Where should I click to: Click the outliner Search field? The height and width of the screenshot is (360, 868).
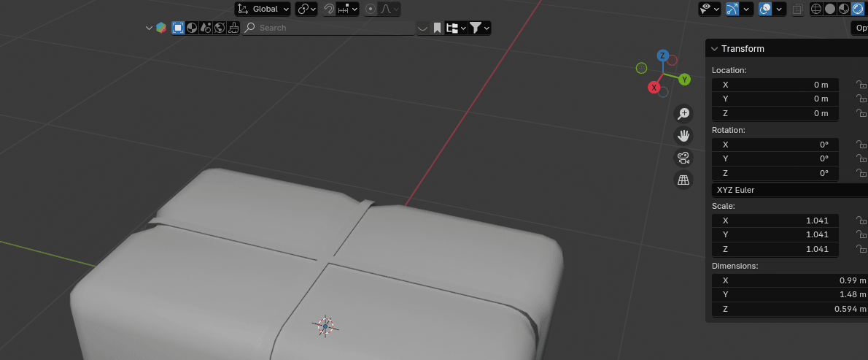(328, 28)
